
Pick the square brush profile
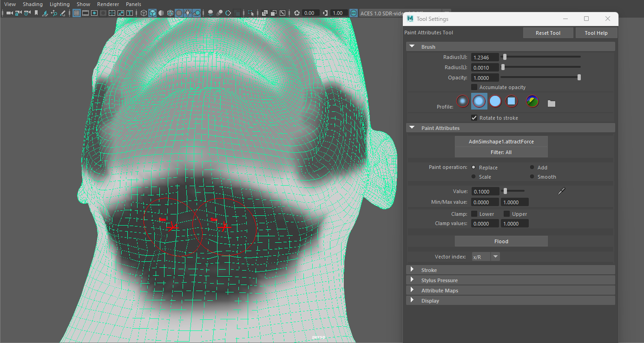512,101
